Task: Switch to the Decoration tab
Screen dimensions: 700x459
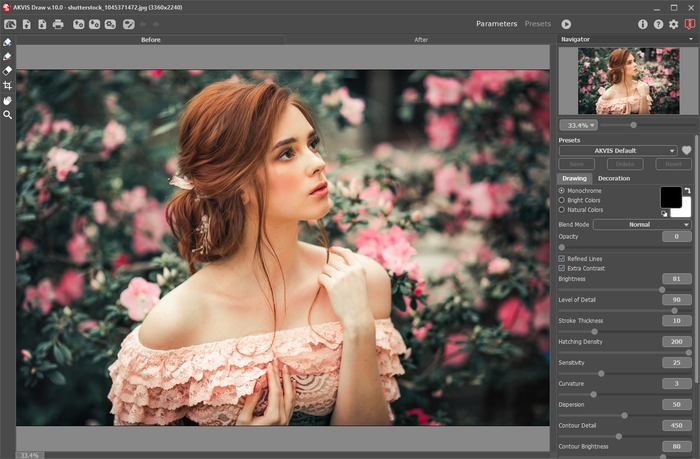Action: pos(614,178)
